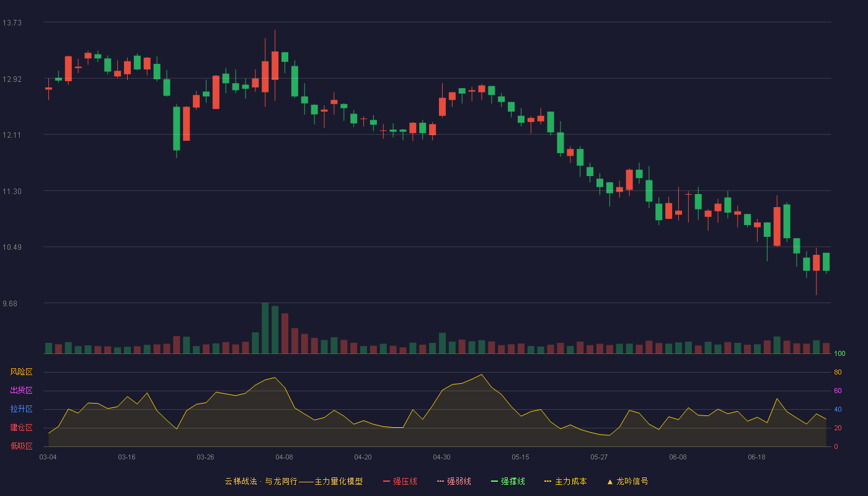868x496 pixels.
Task: Click the 13.73 price axis label
Action: (x=12, y=23)
